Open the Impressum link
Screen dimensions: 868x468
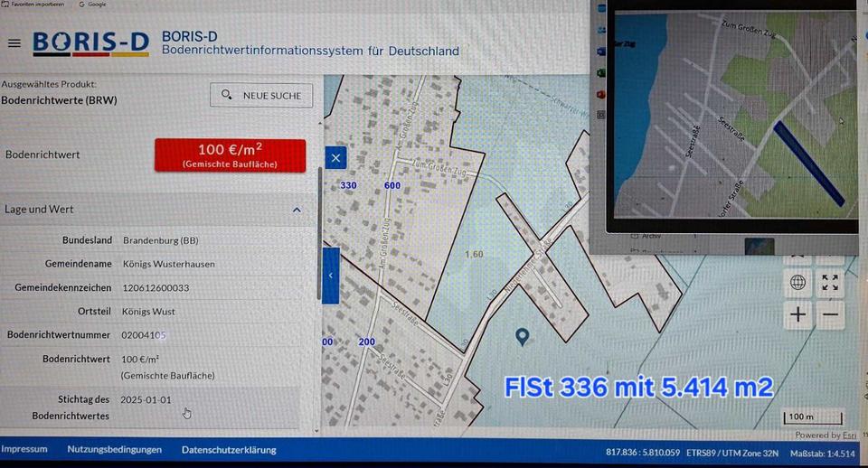coord(24,450)
